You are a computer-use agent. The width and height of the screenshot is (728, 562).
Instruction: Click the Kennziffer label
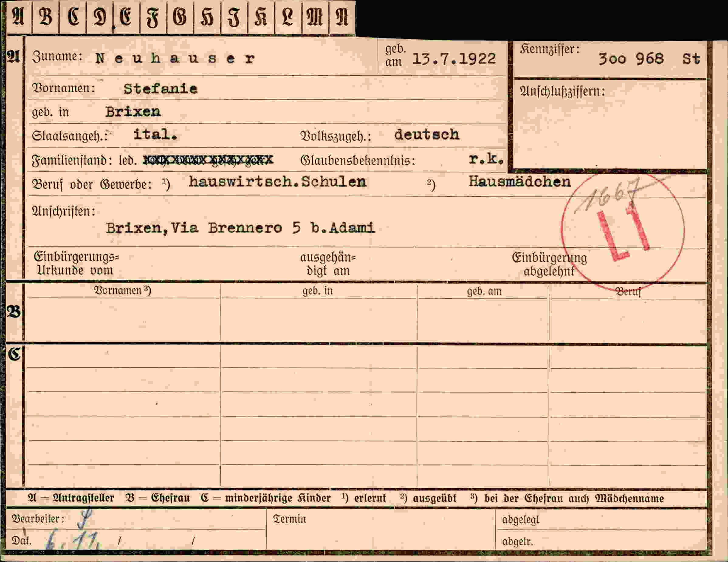tap(550, 49)
